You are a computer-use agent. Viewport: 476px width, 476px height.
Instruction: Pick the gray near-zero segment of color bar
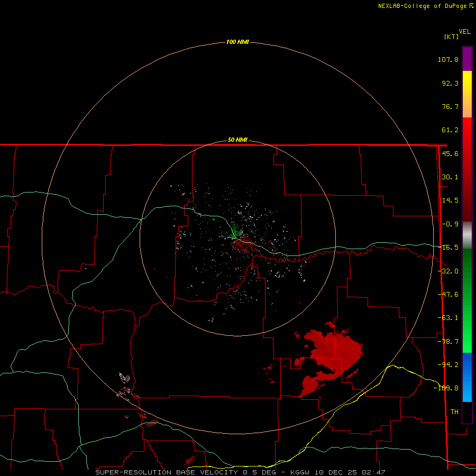[467, 235]
